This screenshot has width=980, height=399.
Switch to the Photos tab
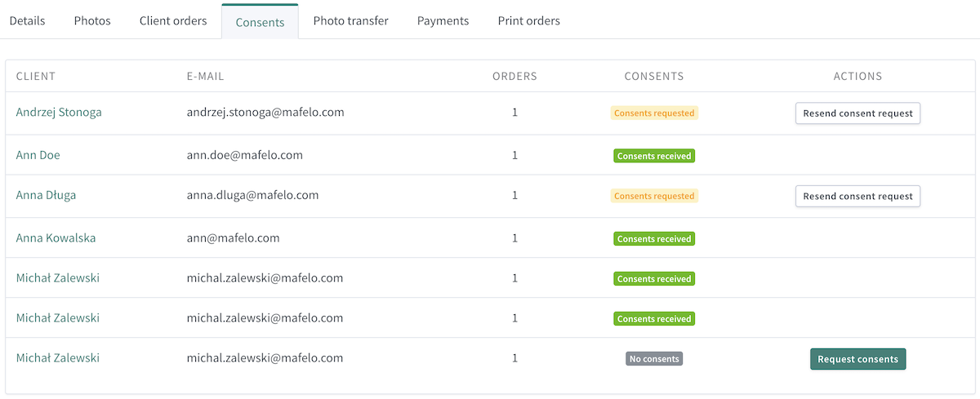pos(92,20)
